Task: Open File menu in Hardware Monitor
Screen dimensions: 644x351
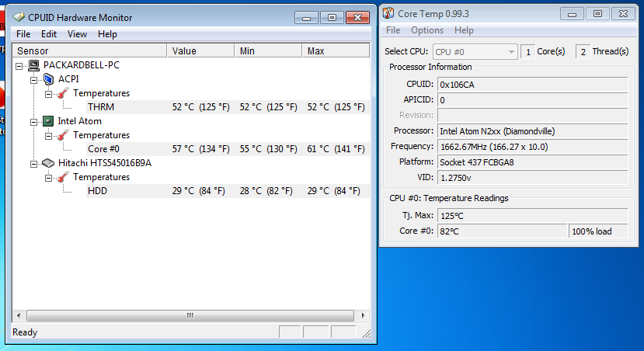Action: 23,34
